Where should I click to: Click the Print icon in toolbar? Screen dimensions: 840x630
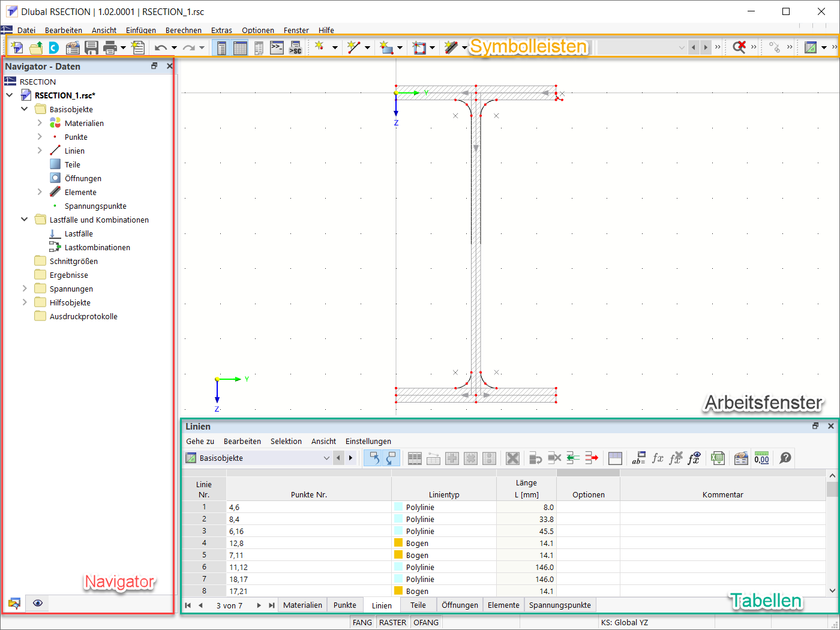(x=110, y=47)
